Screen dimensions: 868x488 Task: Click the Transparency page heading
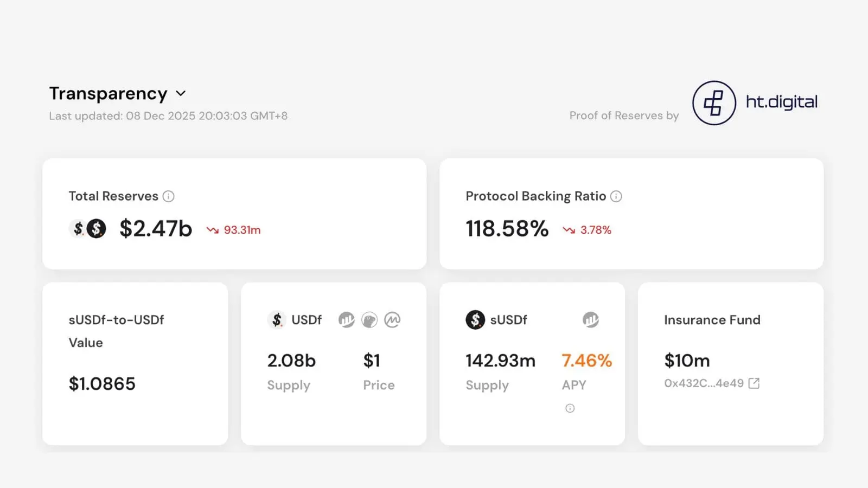(x=108, y=94)
